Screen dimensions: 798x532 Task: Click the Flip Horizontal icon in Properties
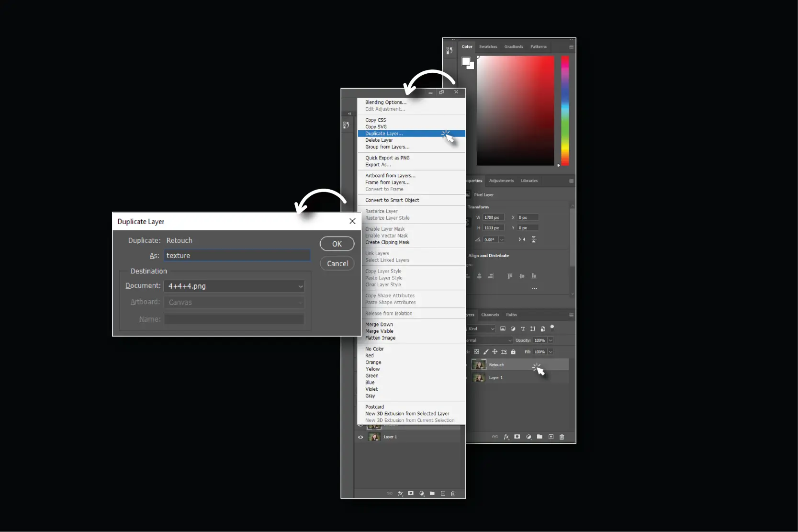point(522,239)
